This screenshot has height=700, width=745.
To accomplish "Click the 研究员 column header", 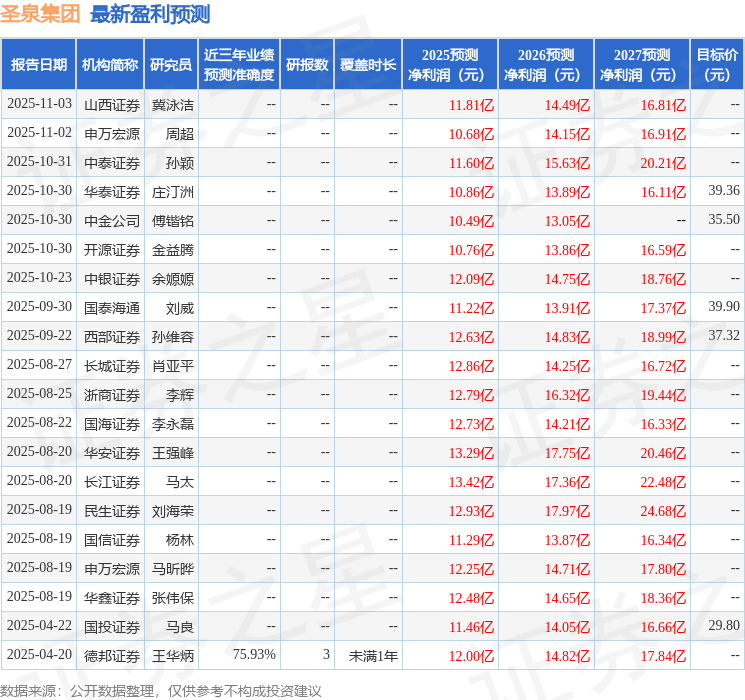I will [x=171, y=65].
